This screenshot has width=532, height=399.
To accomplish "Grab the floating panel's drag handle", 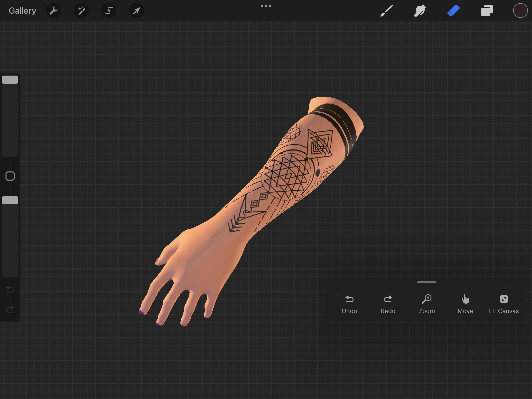I will click(427, 282).
